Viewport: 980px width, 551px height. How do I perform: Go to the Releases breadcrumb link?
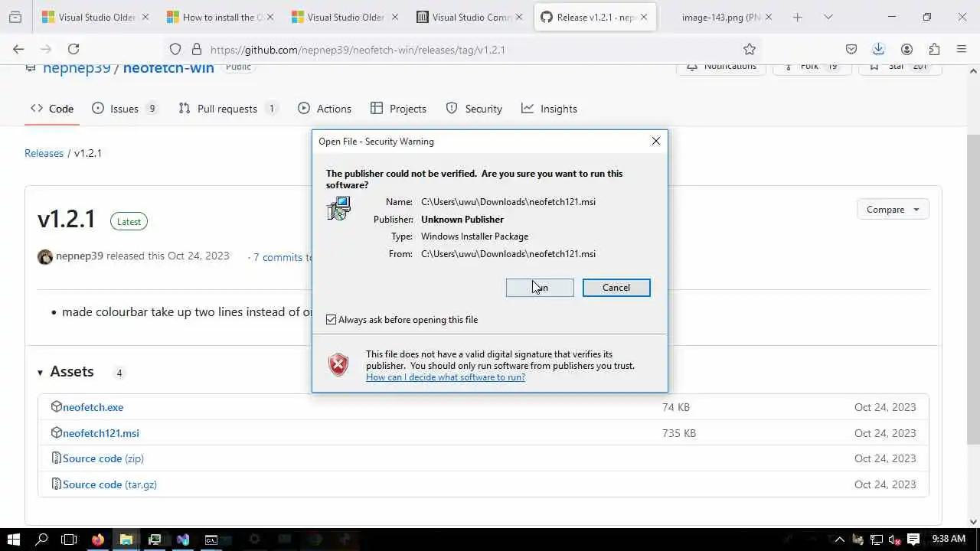[44, 153]
